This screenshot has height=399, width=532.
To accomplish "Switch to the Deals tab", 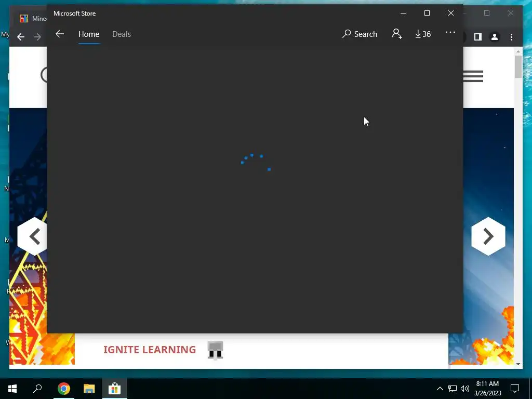I will (x=122, y=34).
